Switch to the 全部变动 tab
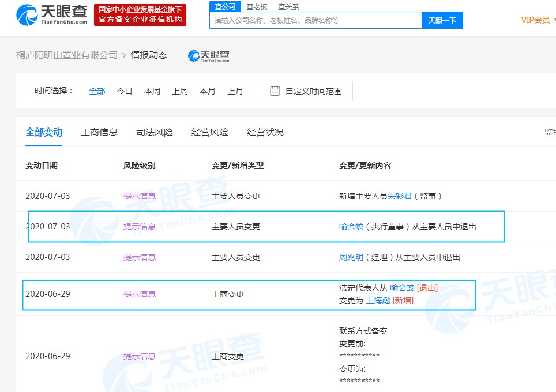This screenshot has width=556, height=392. coord(44,132)
